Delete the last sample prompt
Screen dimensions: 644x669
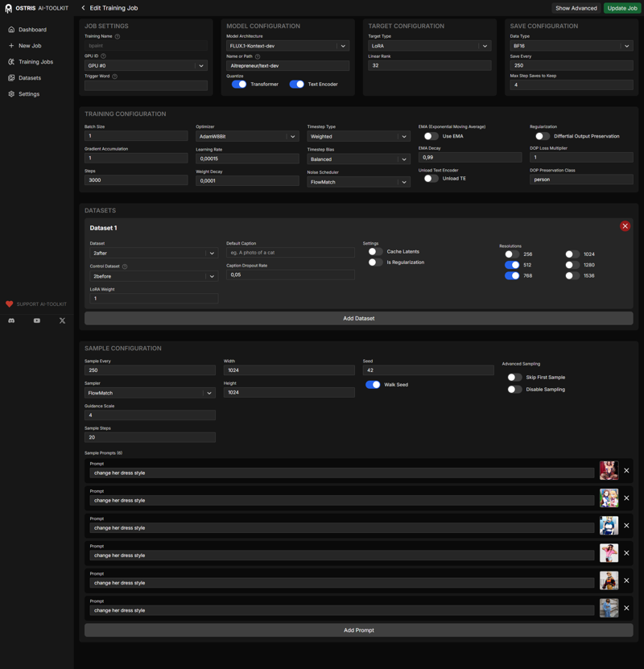tap(626, 608)
